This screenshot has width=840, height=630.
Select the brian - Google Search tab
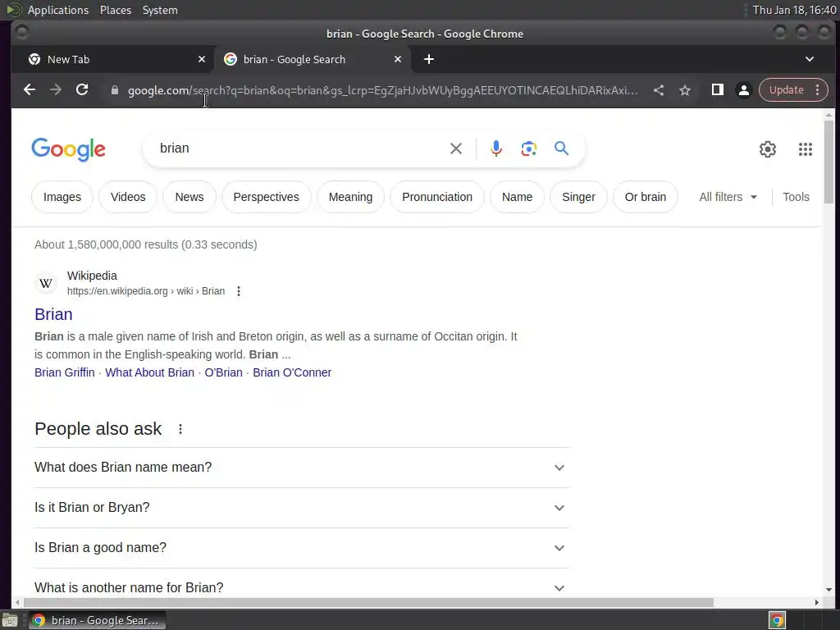(313, 59)
